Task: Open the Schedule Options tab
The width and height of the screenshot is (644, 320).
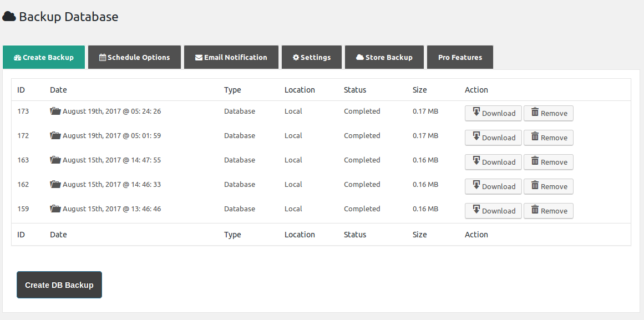Action: (x=134, y=57)
